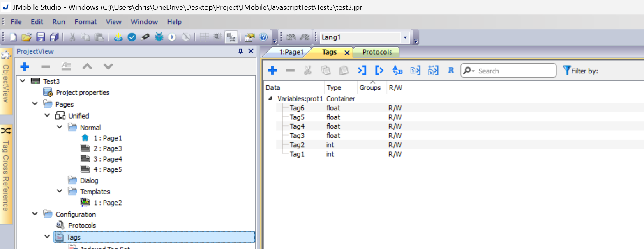Viewport: 644px width, 249px height.
Task: Create a new project via toolbar icon
Action: click(13, 37)
